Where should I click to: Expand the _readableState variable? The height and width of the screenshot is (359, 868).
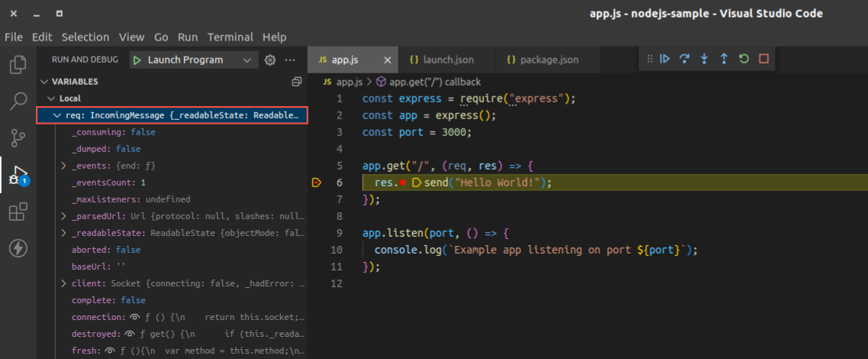coord(63,233)
